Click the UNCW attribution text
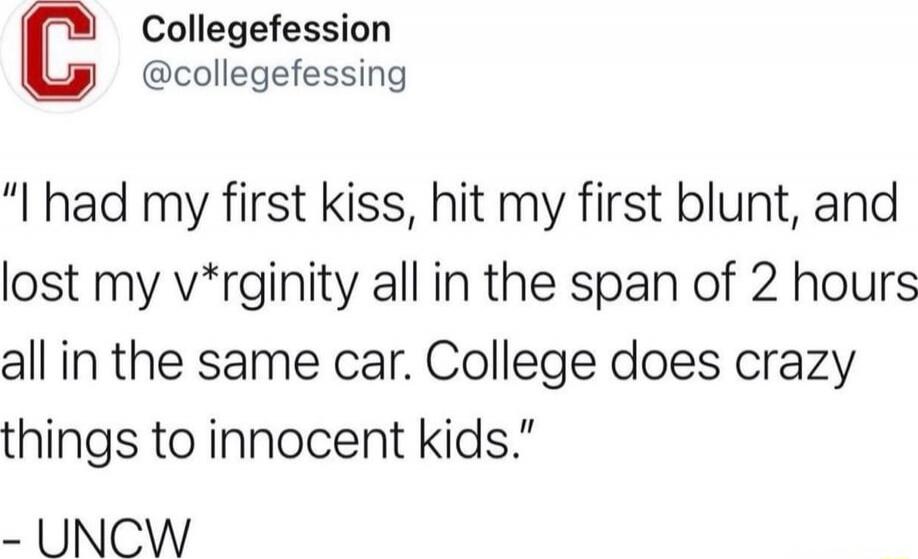 click(x=111, y=527)
